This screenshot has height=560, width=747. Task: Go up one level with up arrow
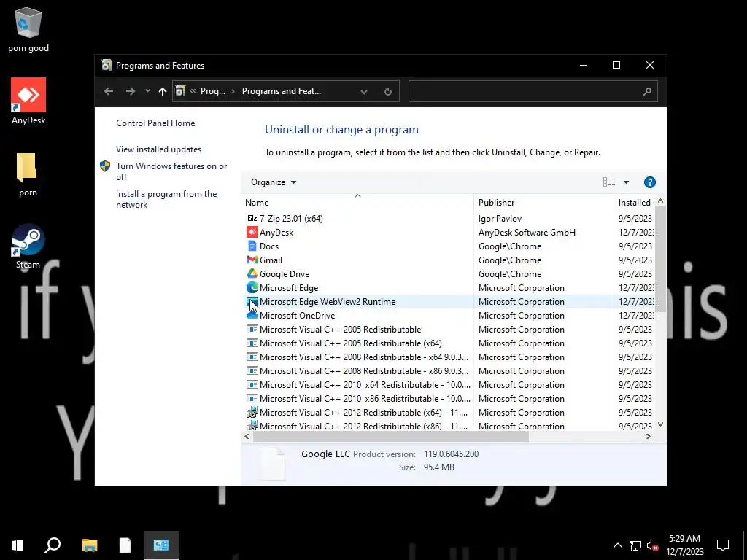[163, 91]
